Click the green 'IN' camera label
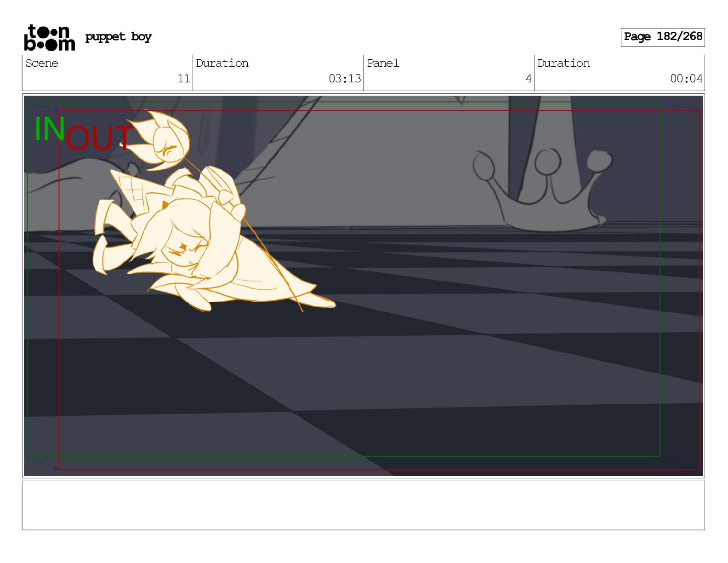 (50, 129)
